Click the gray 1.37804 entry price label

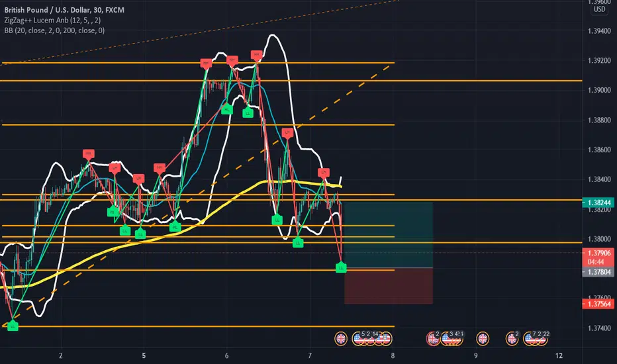pos(598,272)
